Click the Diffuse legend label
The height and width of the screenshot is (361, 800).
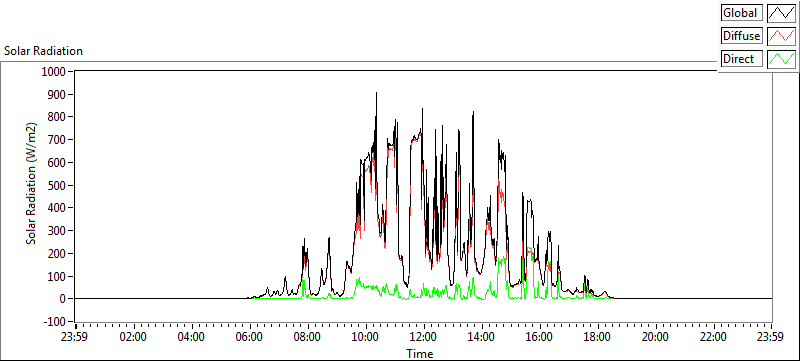coord(742,36)
